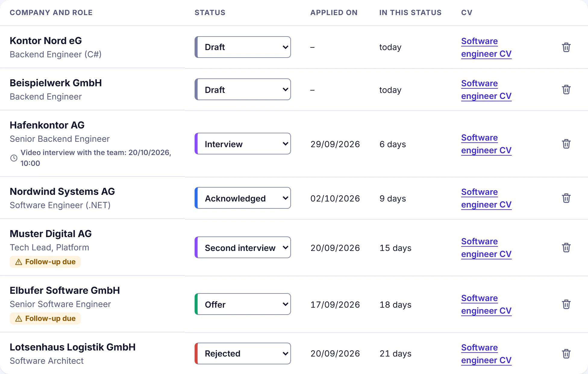Delete the Lotsenhaus Logistik GmbH application
The height and width of the screenshot is (374, 588).
(566, 354)
